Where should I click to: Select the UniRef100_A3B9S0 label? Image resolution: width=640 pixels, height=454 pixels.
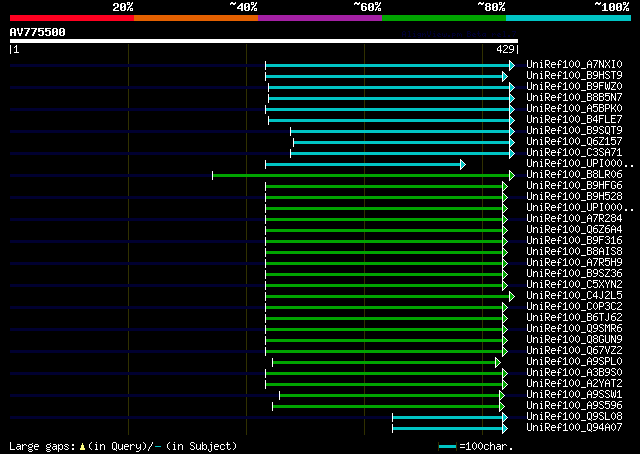[574, 373]
